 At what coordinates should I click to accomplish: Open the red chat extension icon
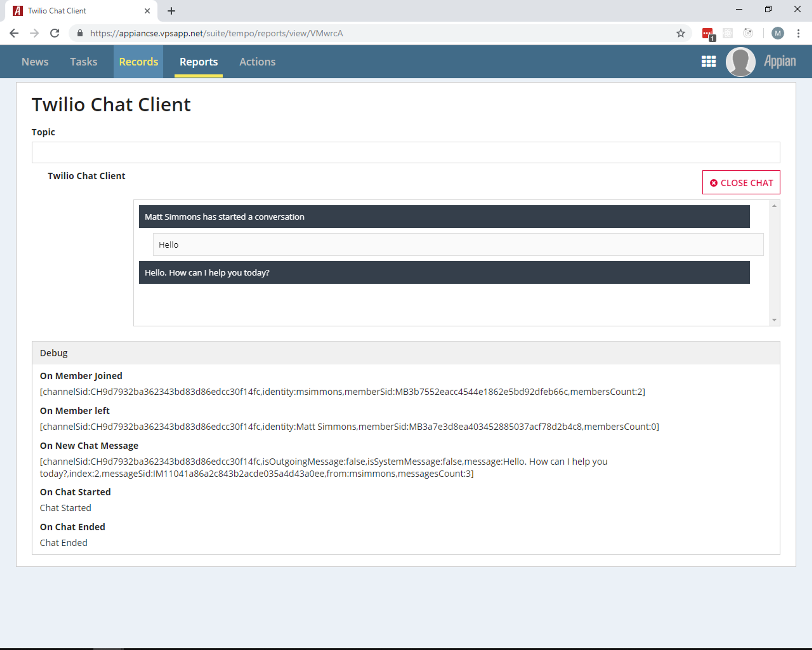pyautogui.click(x=708, y=33)
